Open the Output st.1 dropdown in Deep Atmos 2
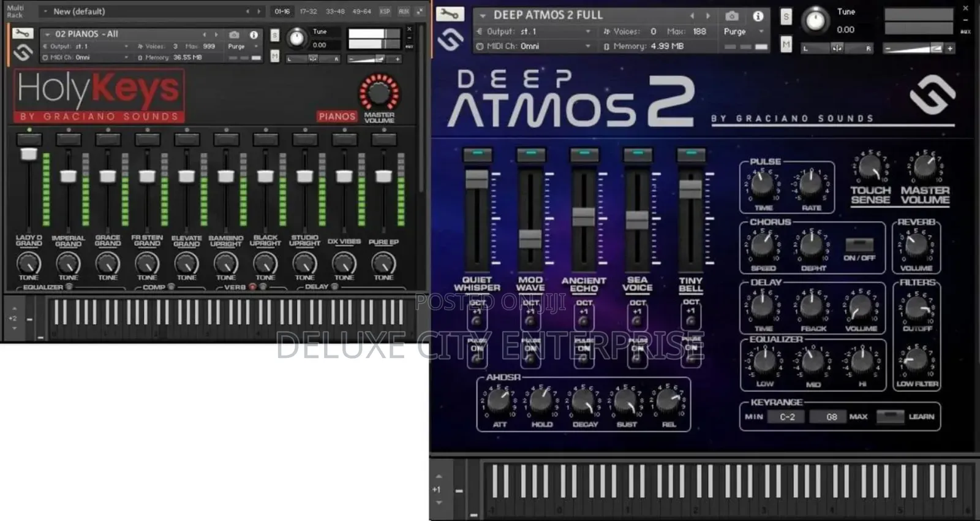Viewport: 980px width, 521px height. (534, 31)
